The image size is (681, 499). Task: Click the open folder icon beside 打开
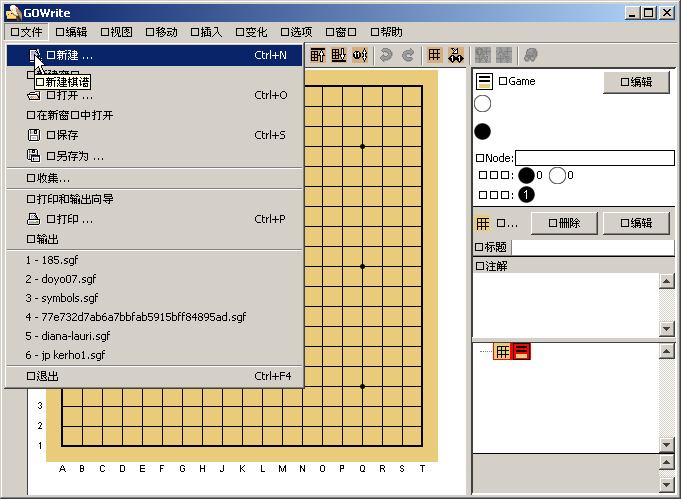coord(33,96)
